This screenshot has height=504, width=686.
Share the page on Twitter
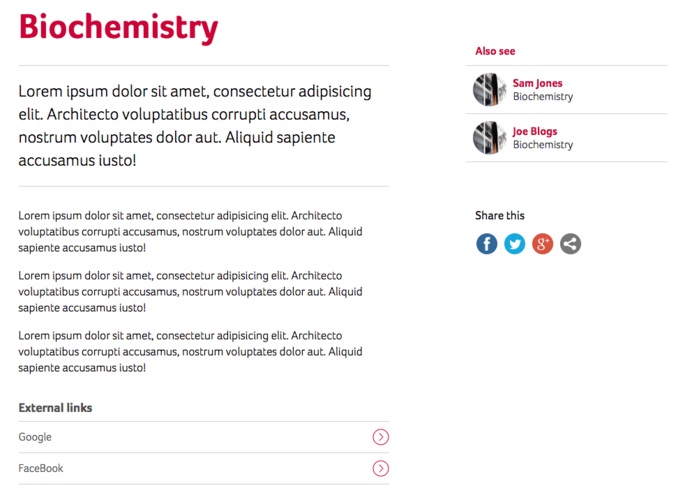[514, 244]
